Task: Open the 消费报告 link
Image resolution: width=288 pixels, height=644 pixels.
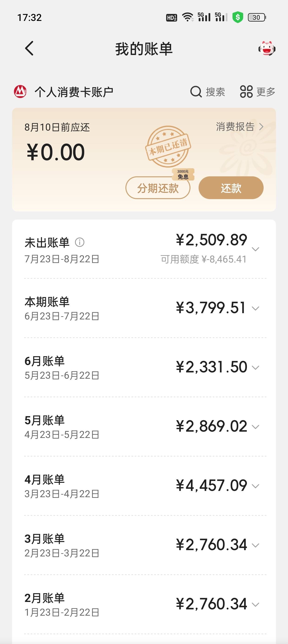Action: pyautogui.click(x=239, y=127)
